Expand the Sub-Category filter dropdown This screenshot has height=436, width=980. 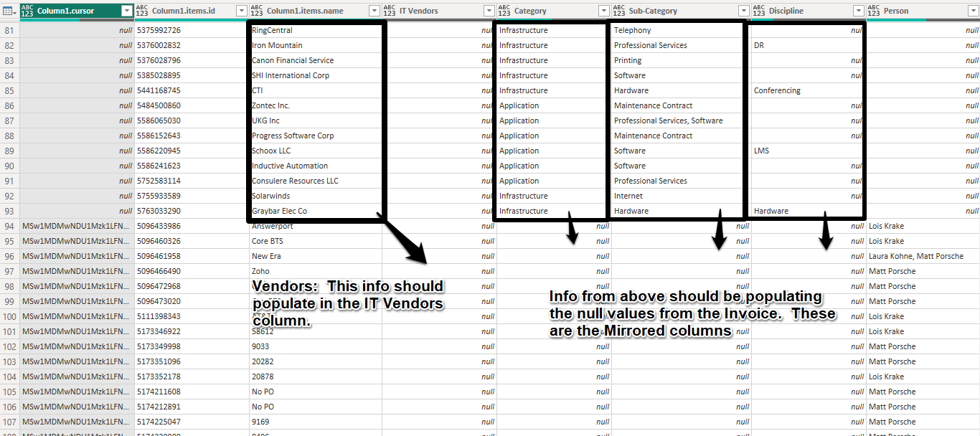coord(743,10)
